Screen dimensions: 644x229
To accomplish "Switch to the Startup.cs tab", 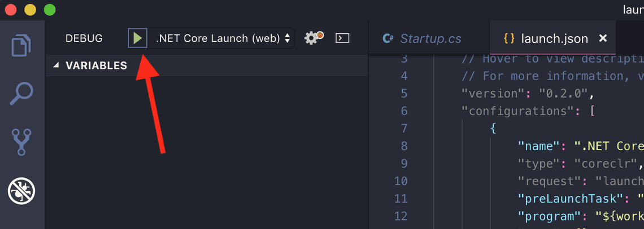I will tap(430, 38).
